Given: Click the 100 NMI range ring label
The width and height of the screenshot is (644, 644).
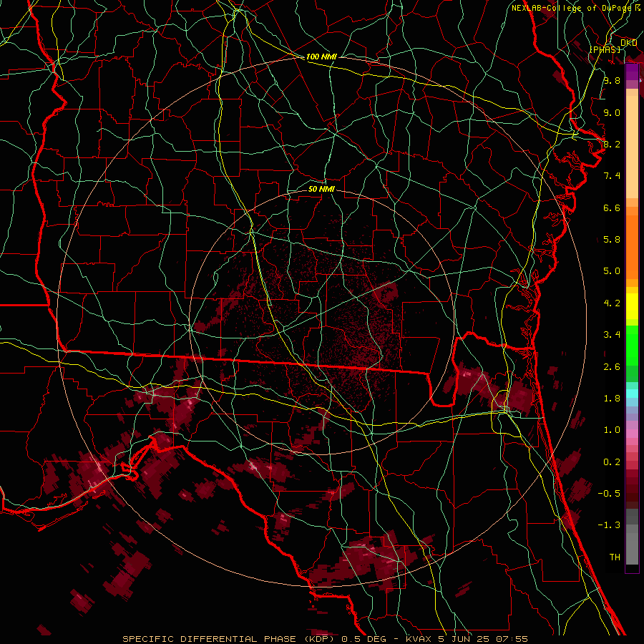Looking at the screenshot, I should tap(321, 57).
